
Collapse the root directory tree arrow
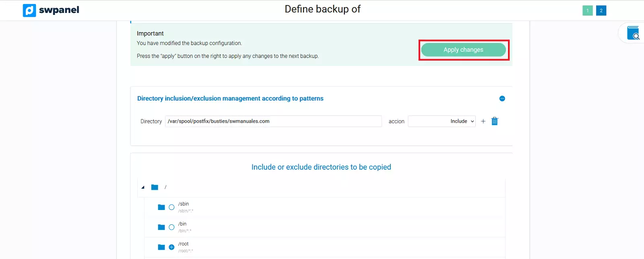pyautogui.click(x=143, y=187)
